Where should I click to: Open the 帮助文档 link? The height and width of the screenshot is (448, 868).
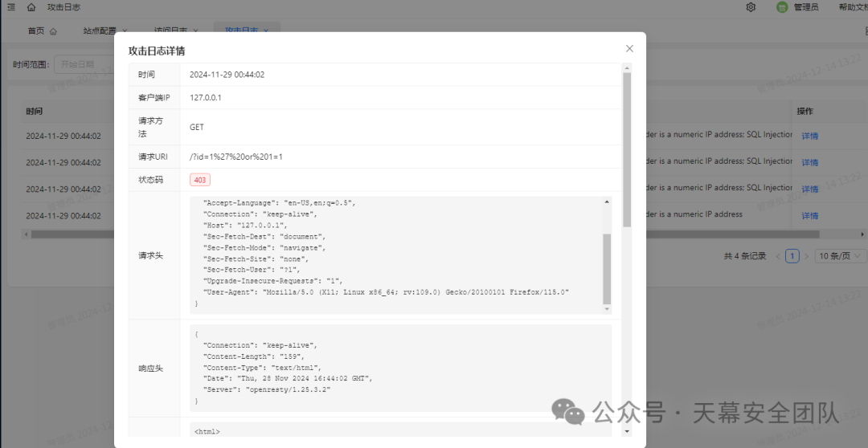click(x=853, y=7)
